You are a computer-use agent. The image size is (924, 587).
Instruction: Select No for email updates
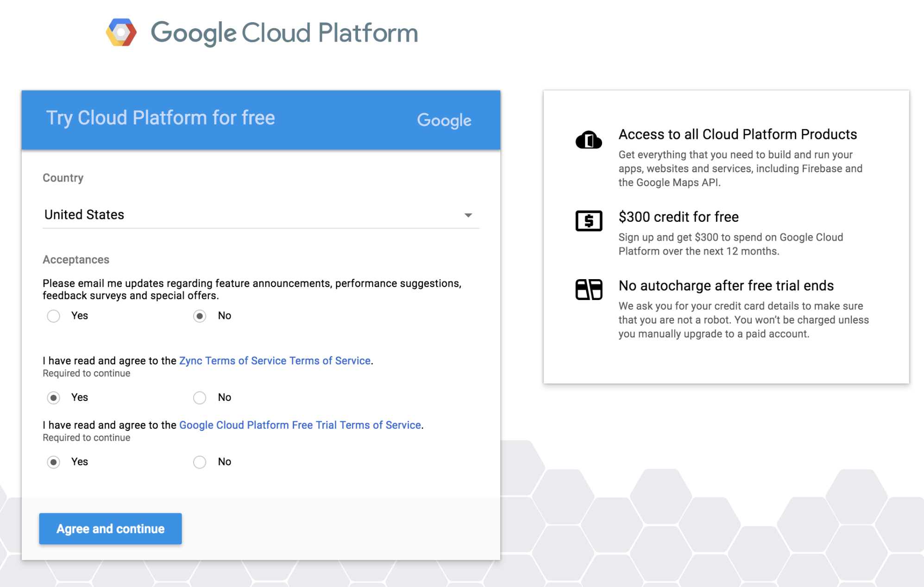coord(200,316)
